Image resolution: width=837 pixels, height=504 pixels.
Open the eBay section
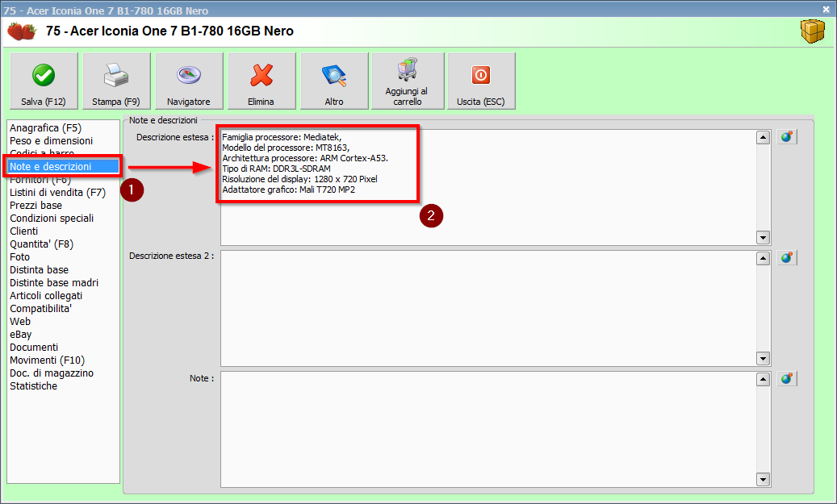pos(21,335)
